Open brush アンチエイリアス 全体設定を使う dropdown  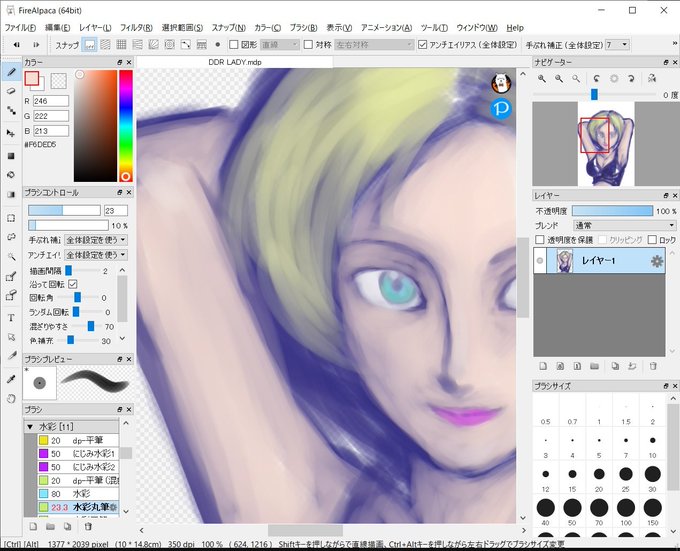[96, 255]
